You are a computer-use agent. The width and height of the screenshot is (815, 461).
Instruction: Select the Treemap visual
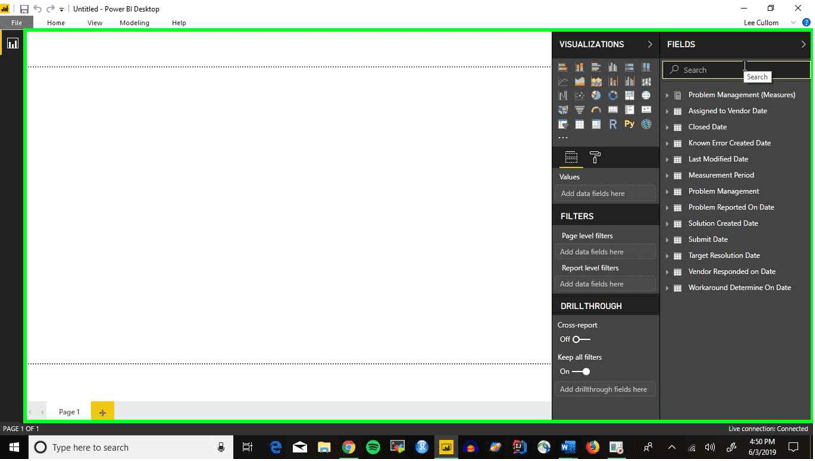629,96
